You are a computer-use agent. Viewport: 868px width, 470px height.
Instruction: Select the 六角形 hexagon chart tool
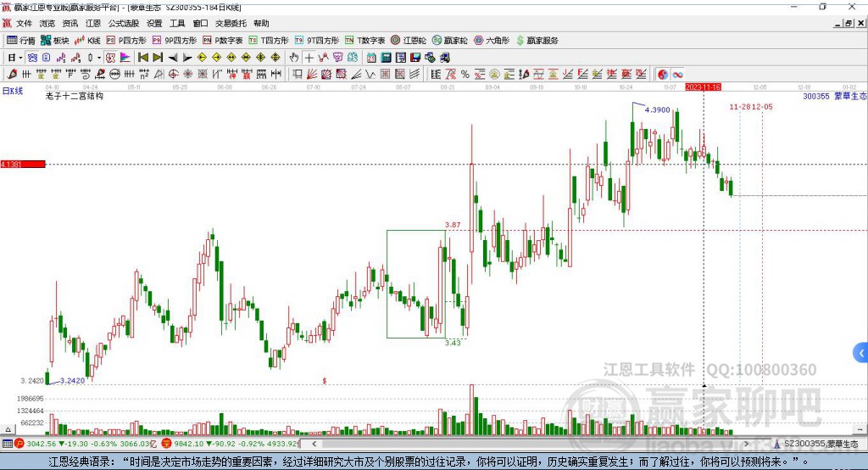tap(489, 40)
